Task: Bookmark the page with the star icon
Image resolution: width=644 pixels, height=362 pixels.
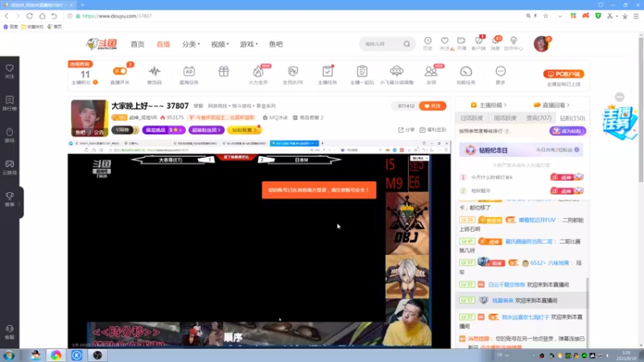Action: pos(546,16)
